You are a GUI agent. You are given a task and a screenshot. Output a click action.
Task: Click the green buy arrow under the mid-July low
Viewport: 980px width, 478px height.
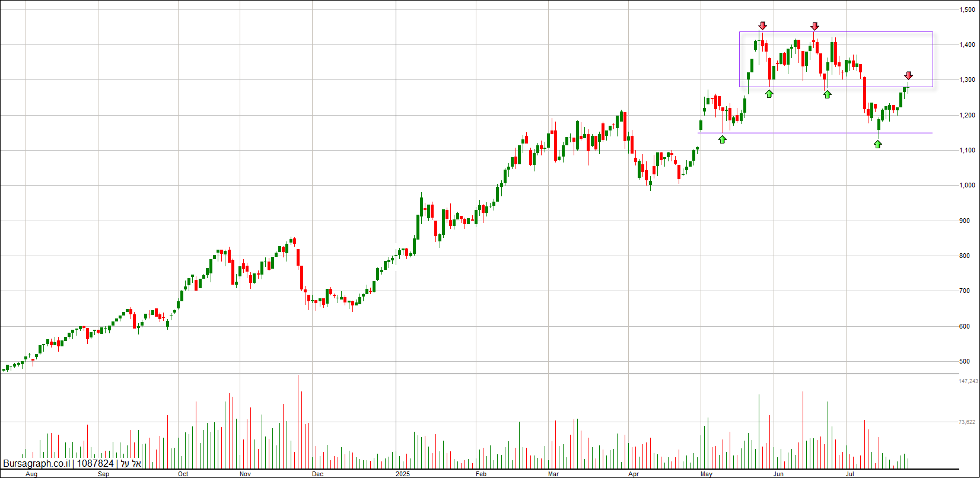point(878,144)
